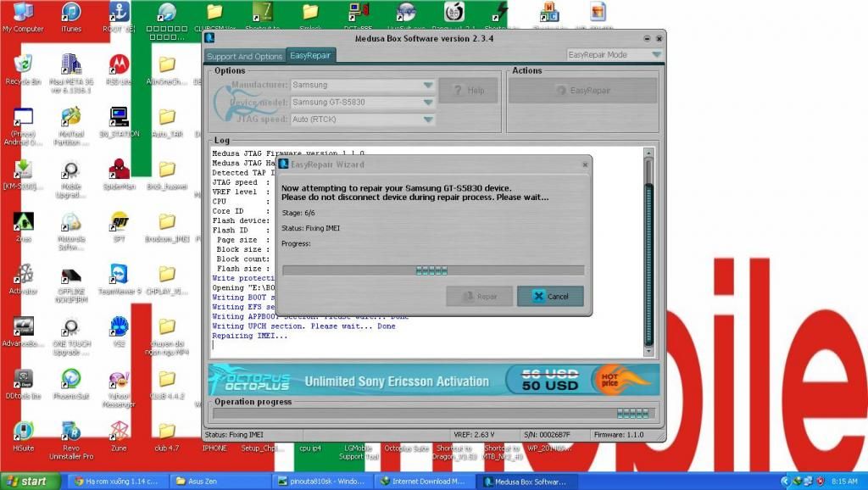
Task: Click the log scroll down arrow
Action: click(649, 352)
